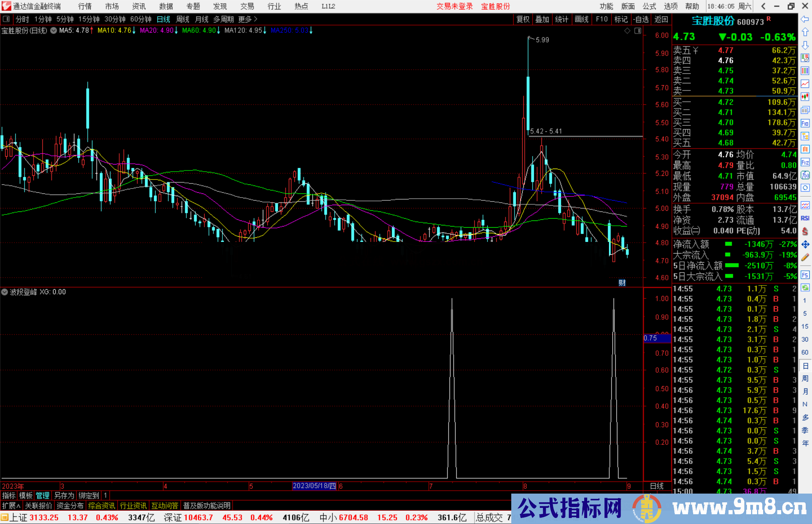Open the 行情 menu
The height and width of the screenshot is (524, 812).
pos(85,6)
